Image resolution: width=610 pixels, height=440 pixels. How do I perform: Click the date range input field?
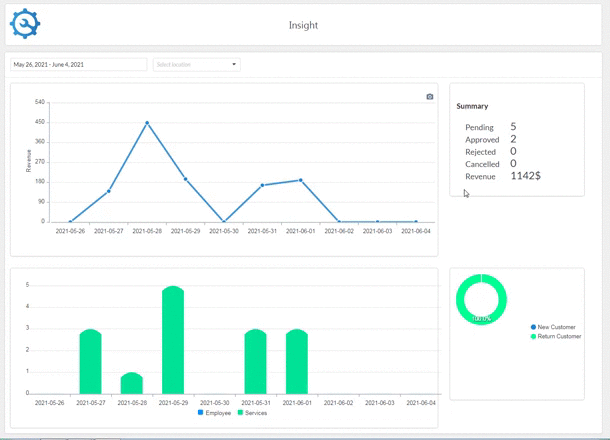coord(78,64)
